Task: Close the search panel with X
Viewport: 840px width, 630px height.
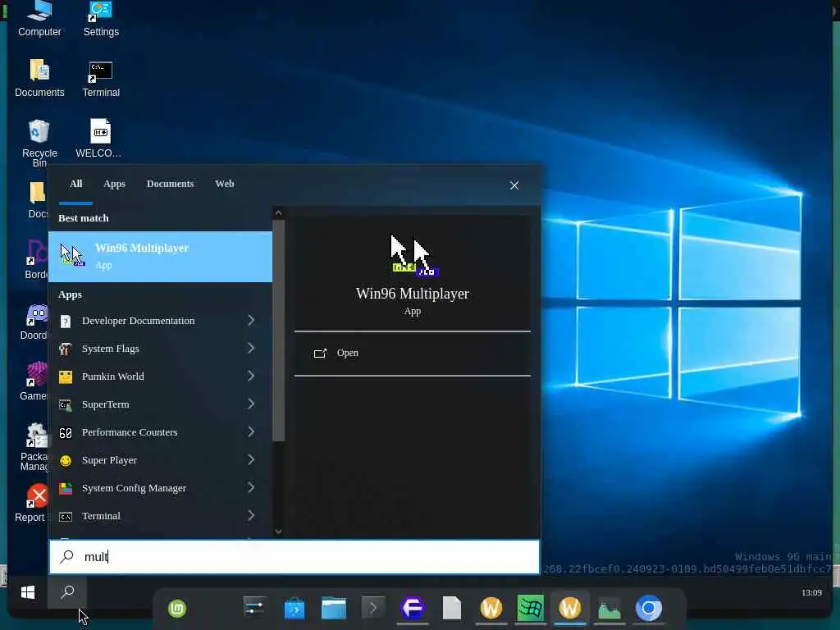Action: pyautogui.click(x=514, y=185)
